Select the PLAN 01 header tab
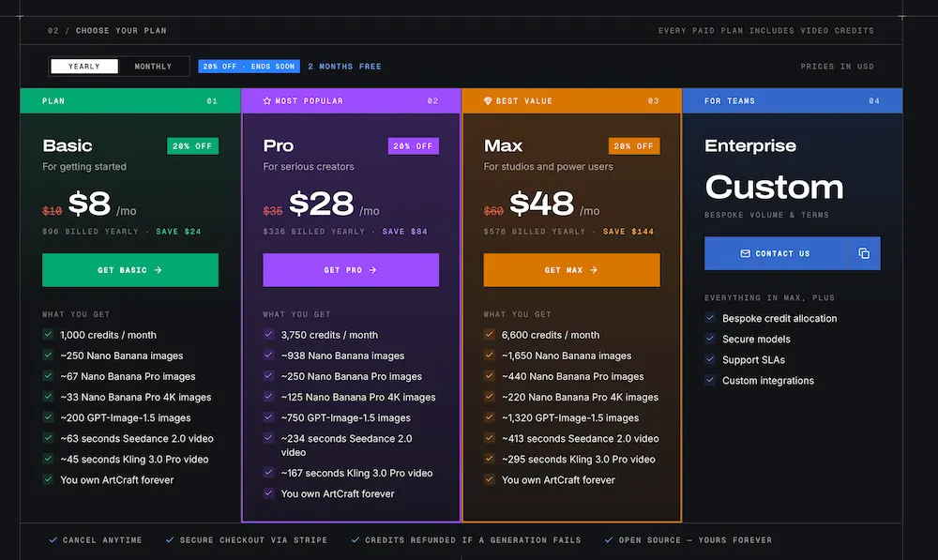 (x=130, y=101)
